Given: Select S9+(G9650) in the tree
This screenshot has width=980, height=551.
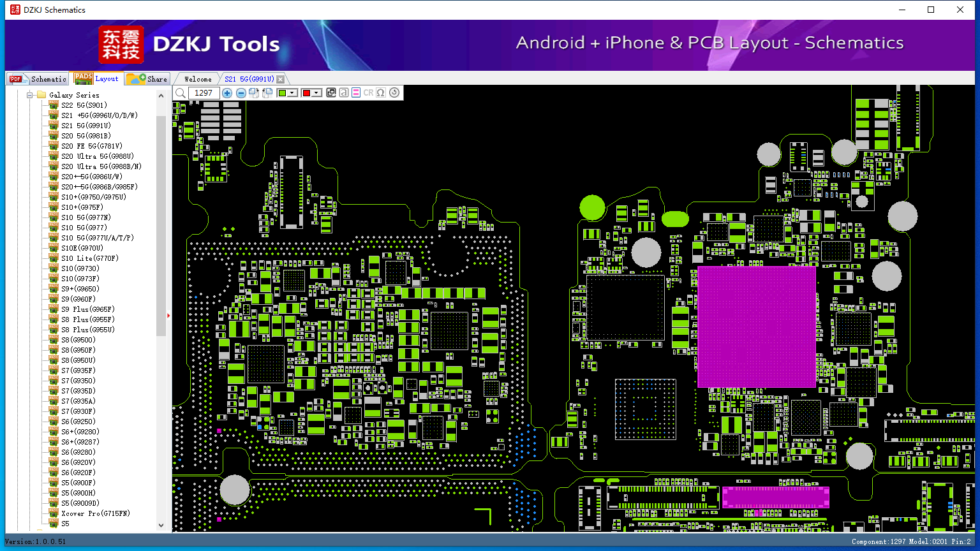Looking at the screenshot, I should [80, 289].
